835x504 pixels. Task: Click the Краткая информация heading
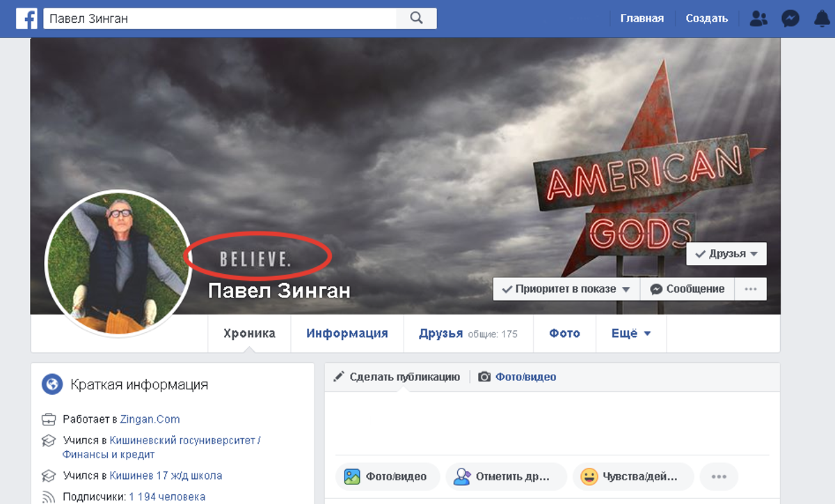tap(139, 384)
